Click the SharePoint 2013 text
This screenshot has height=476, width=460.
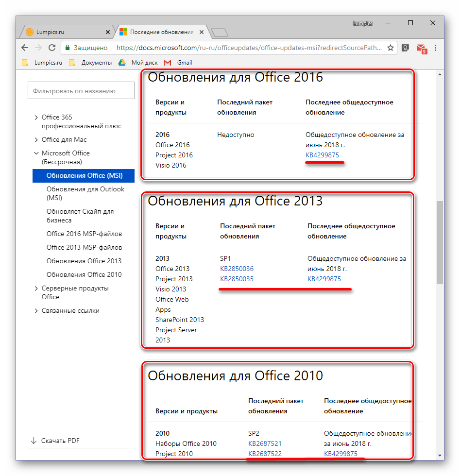(x=180, y=320)
